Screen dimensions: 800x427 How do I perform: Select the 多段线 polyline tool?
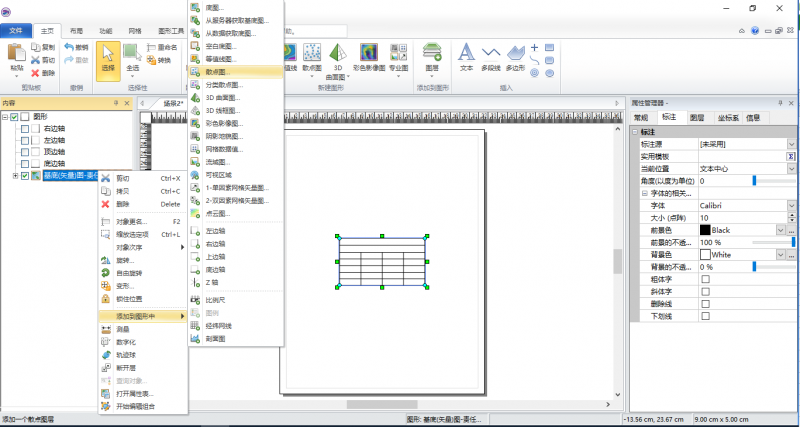[x=491, y=56]
